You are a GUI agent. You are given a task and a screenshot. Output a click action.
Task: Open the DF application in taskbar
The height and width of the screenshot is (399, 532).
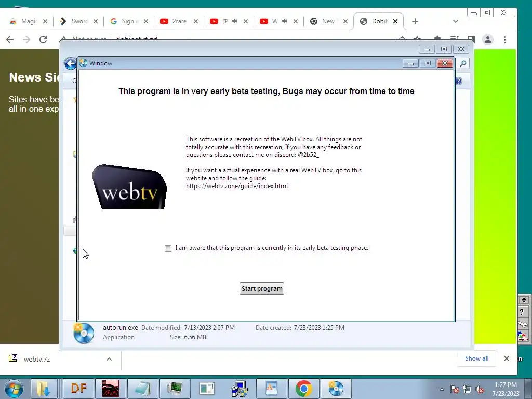coord(79,389)
